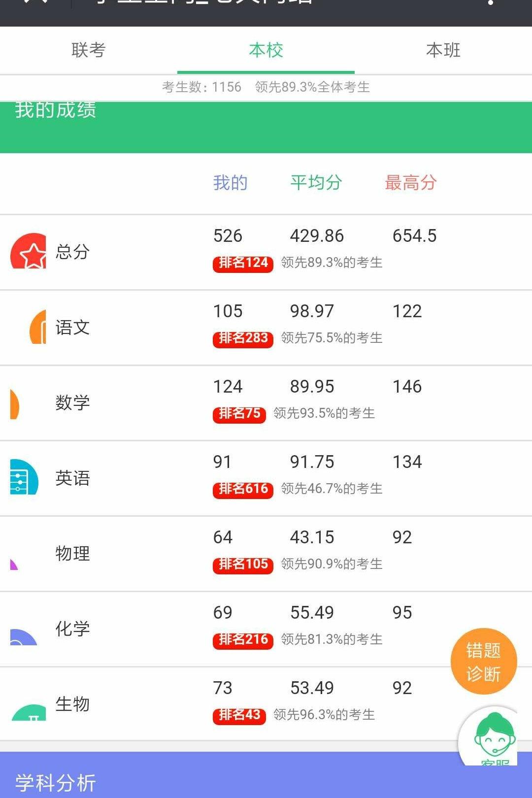Image resolution: width=532 pixels, height=798 pixels.
Task: Tap the green 生物 subject icon
Action: [29, 712]
